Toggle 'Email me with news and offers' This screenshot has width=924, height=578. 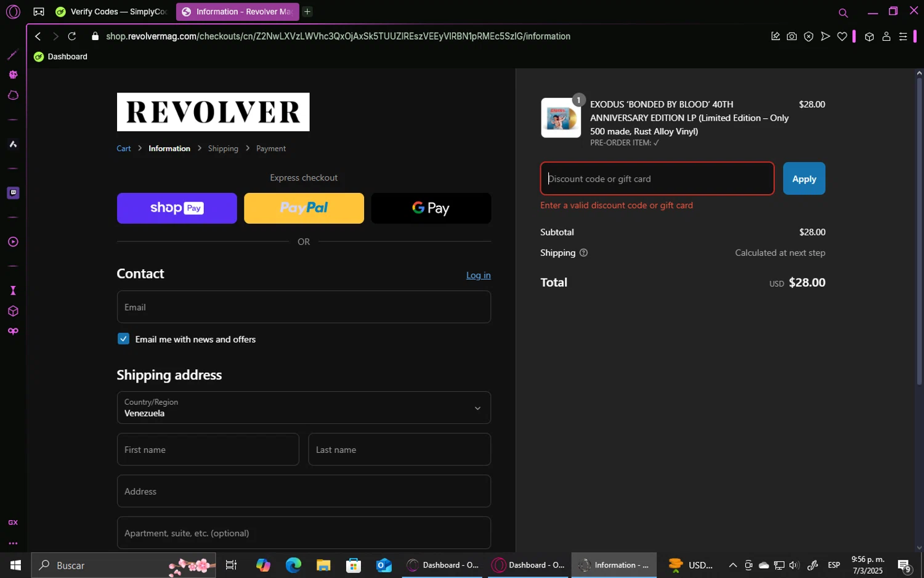point(124,339)
